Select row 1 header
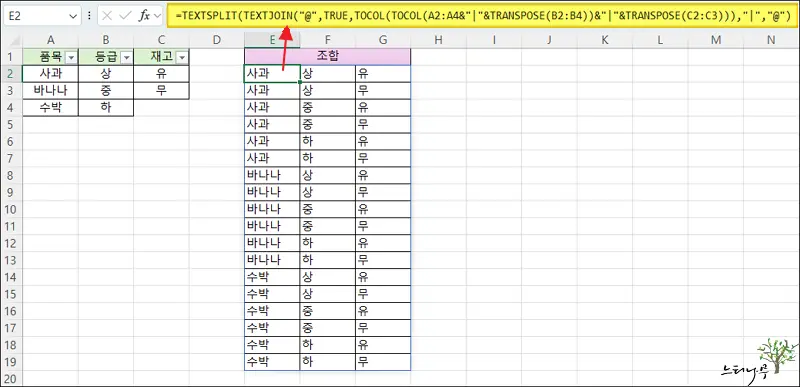The height and width of the screenshot is (387, 800). coord(11,57)
